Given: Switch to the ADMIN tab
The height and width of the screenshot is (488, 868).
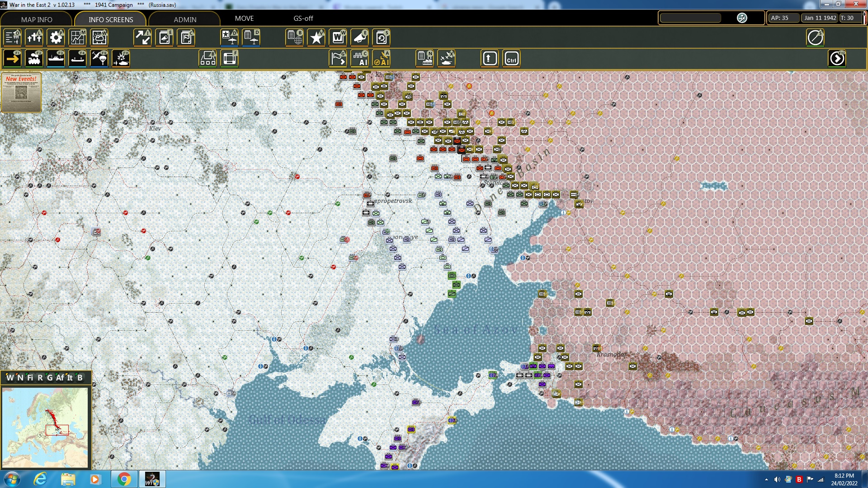Looking at the screenshot, I should point(185,19).
